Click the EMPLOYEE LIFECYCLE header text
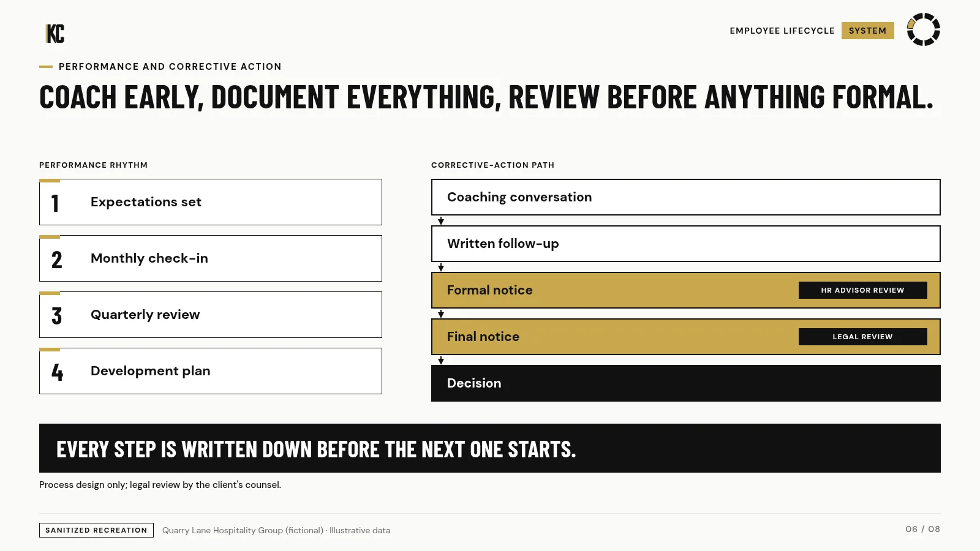The image size is (980, 551). pos(782,31)
